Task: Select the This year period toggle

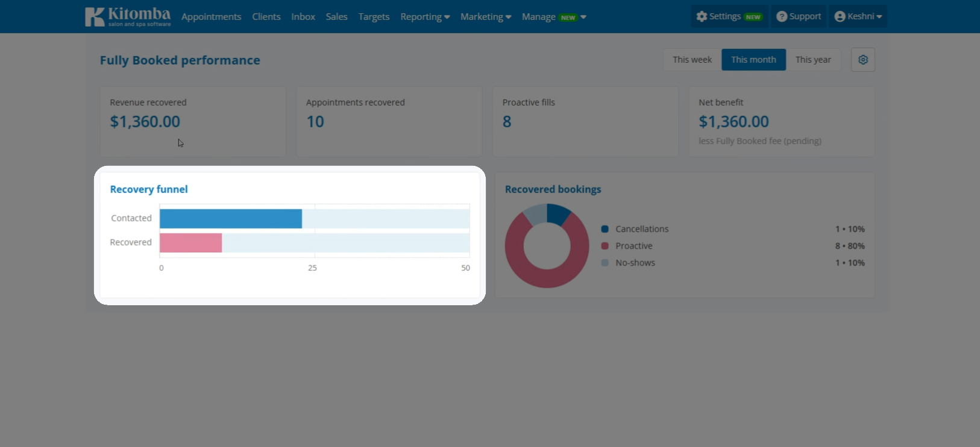Action: pyautogui.click(x=813, y=60)
